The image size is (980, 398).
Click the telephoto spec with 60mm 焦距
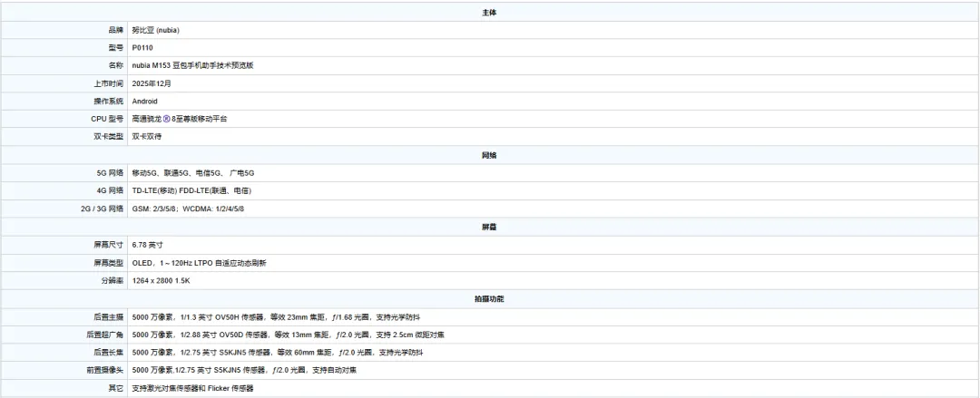tap(278, 353)
